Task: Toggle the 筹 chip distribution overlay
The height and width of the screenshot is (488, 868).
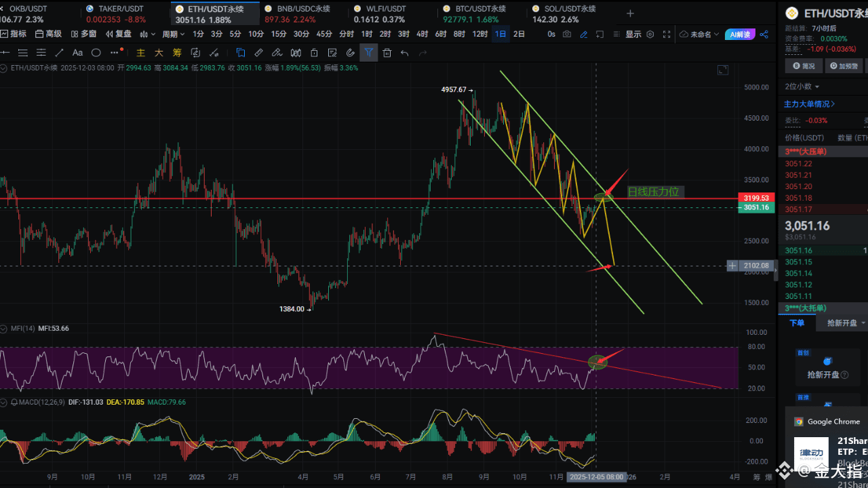Action: coord(176,52)
